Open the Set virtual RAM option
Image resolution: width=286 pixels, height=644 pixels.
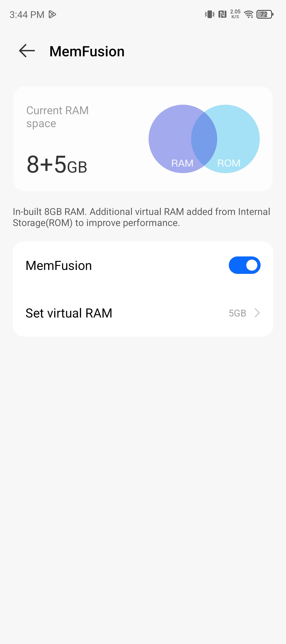pos(143,313)
